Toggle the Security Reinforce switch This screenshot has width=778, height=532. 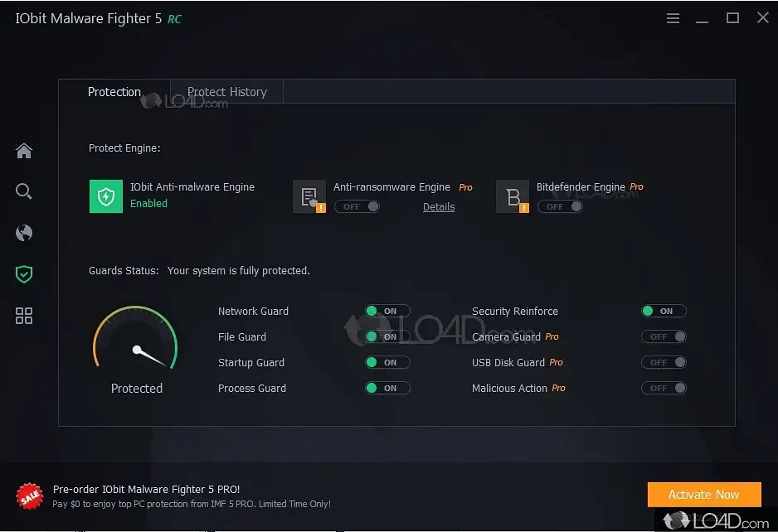coord(664,311)
